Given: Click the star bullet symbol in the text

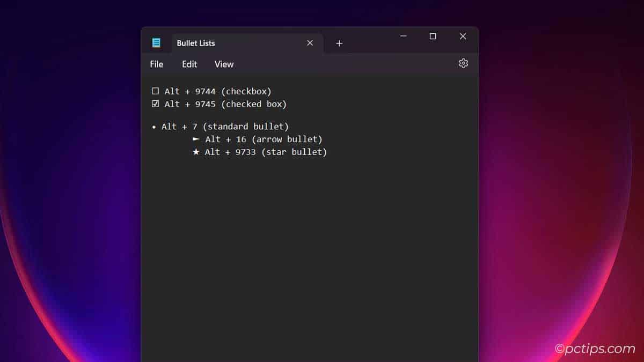Looking at the screenshot, I should pyautogui.click(x=197, y=152).
